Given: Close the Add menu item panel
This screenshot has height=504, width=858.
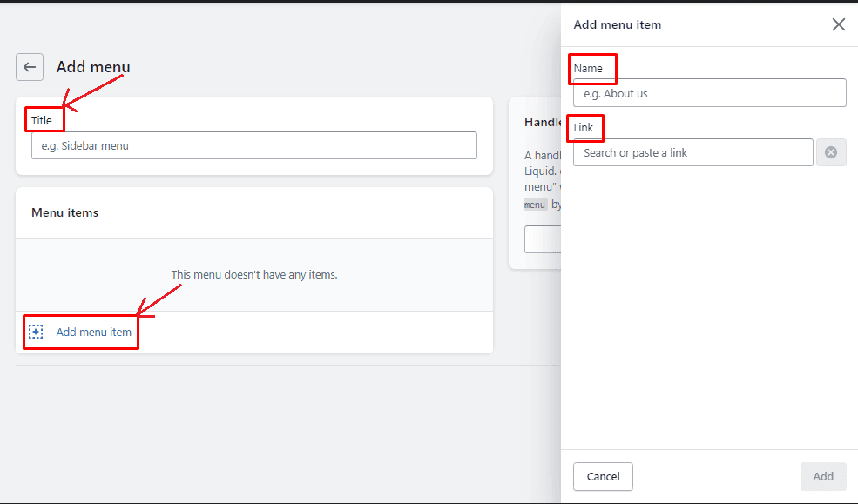Looking at the screenshot, I should [838, 24].
